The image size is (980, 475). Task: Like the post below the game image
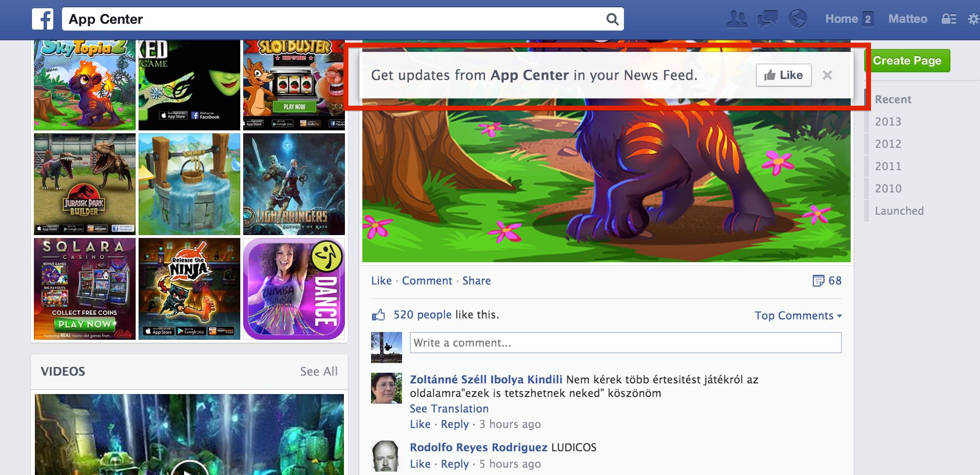pyautogui.click(x=381, y=281)
